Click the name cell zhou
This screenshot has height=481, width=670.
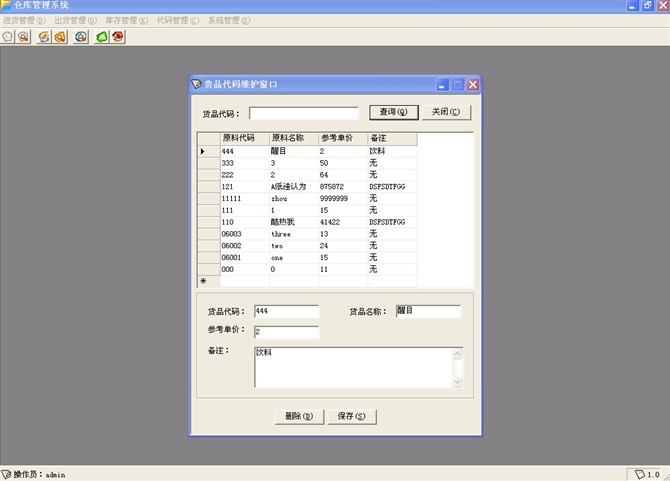294,199
